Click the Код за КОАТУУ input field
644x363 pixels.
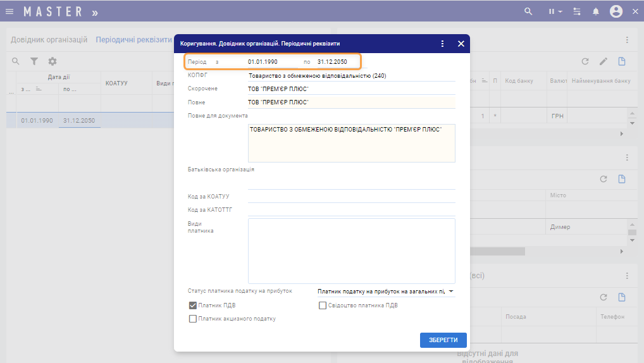351,197
